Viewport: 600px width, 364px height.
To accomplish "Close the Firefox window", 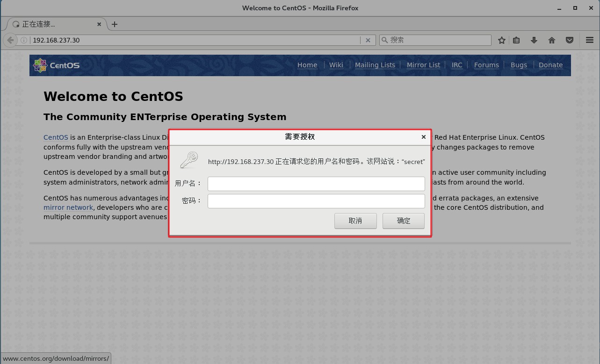I will pyautogui.click(x=591, y=8).
